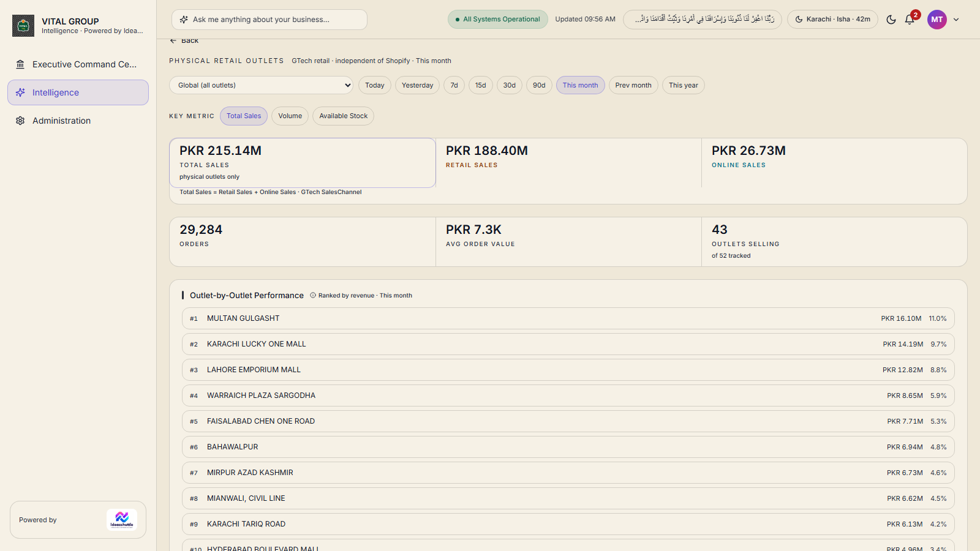Switch key metric to Total Sales
The image size is (980, 551).
coord(244,116)
